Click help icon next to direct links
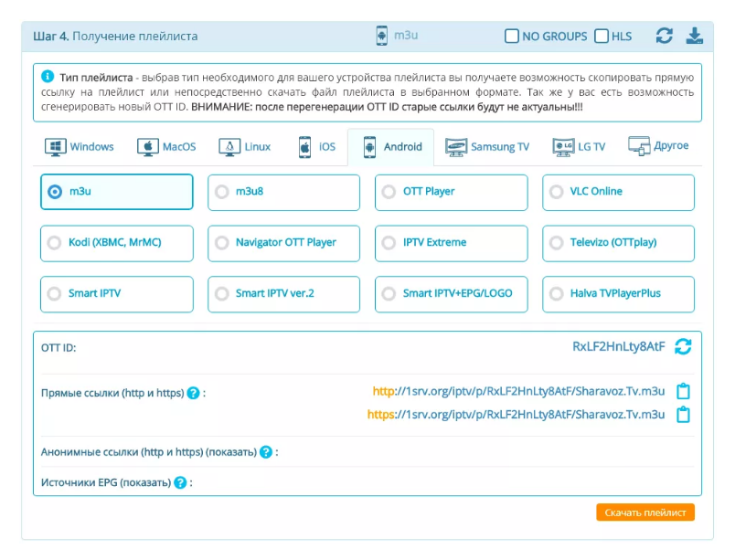The width and height of the screenshot is (735, 560). point(193,393)
